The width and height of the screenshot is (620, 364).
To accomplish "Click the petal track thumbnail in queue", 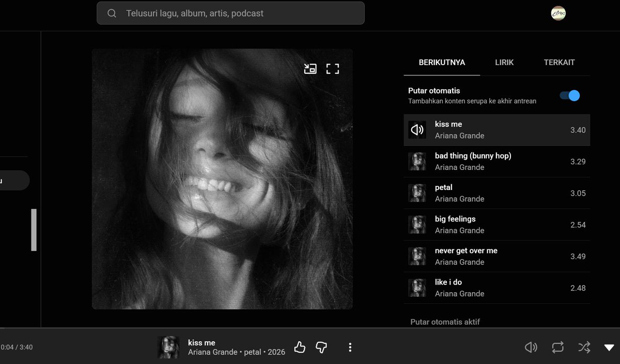I will click(417, 193).
